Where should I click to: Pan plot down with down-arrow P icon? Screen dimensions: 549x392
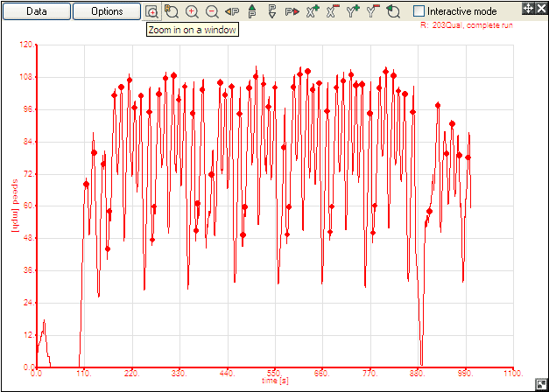coord(272,11)
